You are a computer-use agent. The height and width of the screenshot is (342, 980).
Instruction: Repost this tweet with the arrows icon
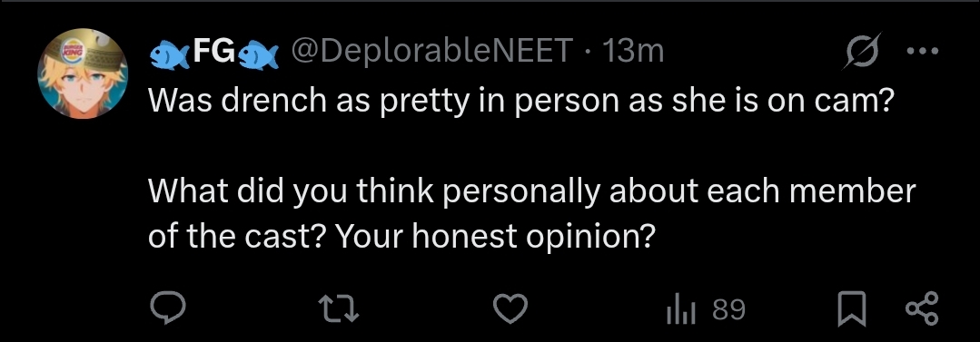pos(339,309)
